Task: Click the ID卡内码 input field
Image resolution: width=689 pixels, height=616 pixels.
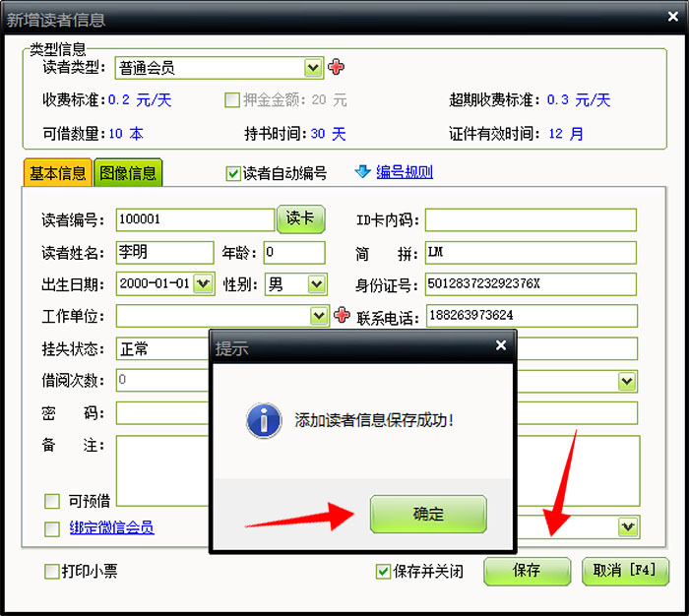Action: [531, 219]
